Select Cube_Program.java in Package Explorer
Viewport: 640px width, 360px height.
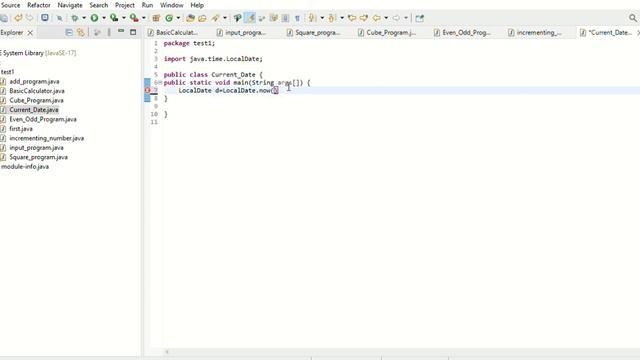point(36,100)
